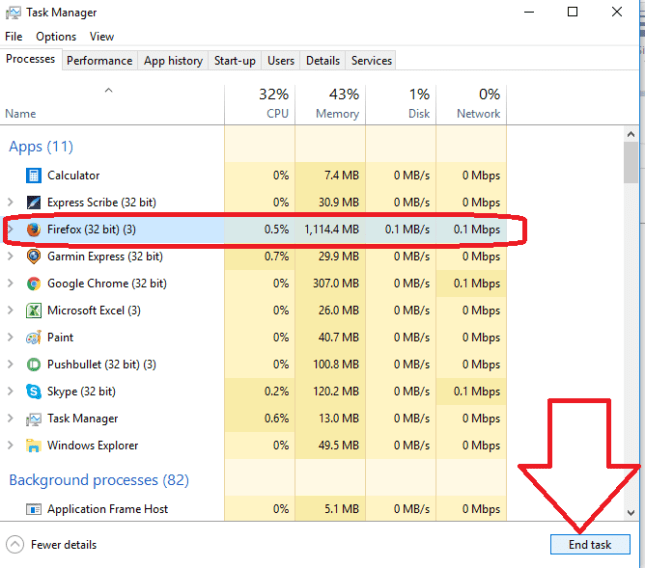Click the Task Manager row icon
Screen dimensions: 645x568
(33, 419)
